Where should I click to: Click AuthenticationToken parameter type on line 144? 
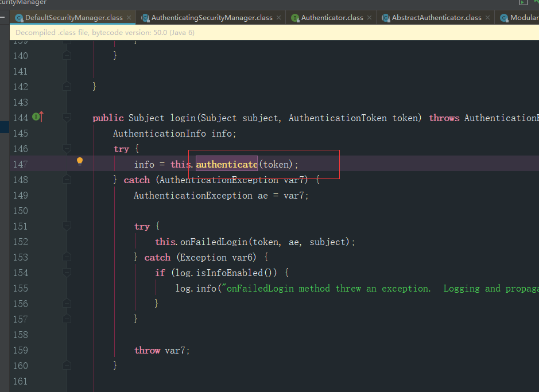338,118
